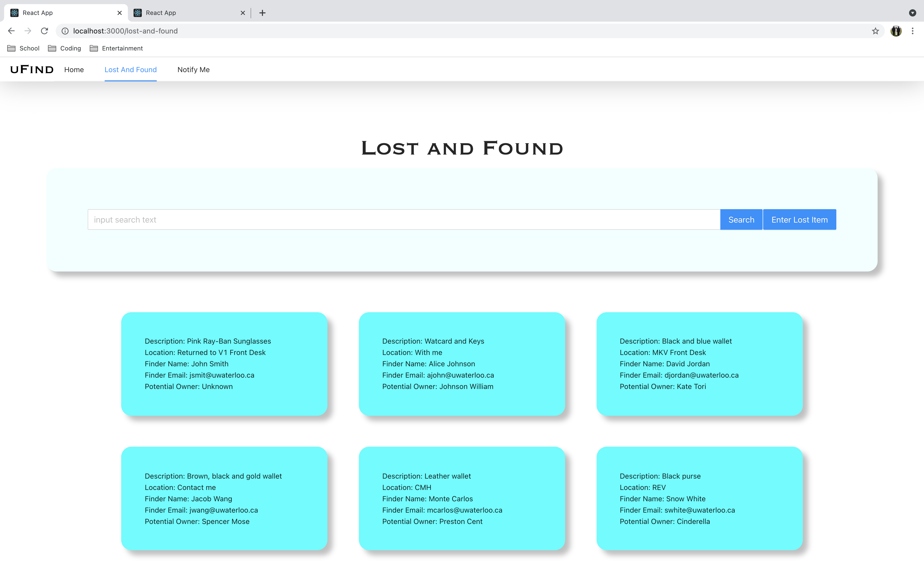Bookmark this page with star icon
This screenshot has width=924, height=577.
coord(875,31)
